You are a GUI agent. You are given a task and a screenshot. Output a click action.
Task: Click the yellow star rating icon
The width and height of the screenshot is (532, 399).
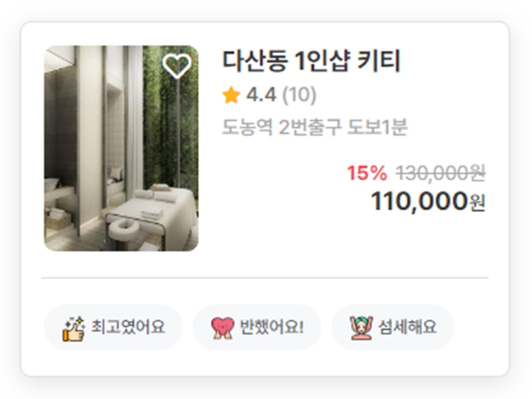click(x=231, y=95)
